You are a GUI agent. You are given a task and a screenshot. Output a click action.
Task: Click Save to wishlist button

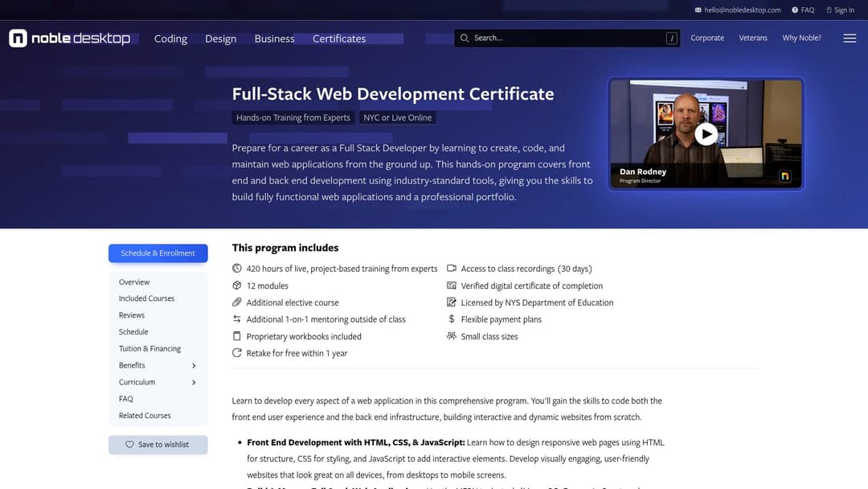(x=158, y=444)
